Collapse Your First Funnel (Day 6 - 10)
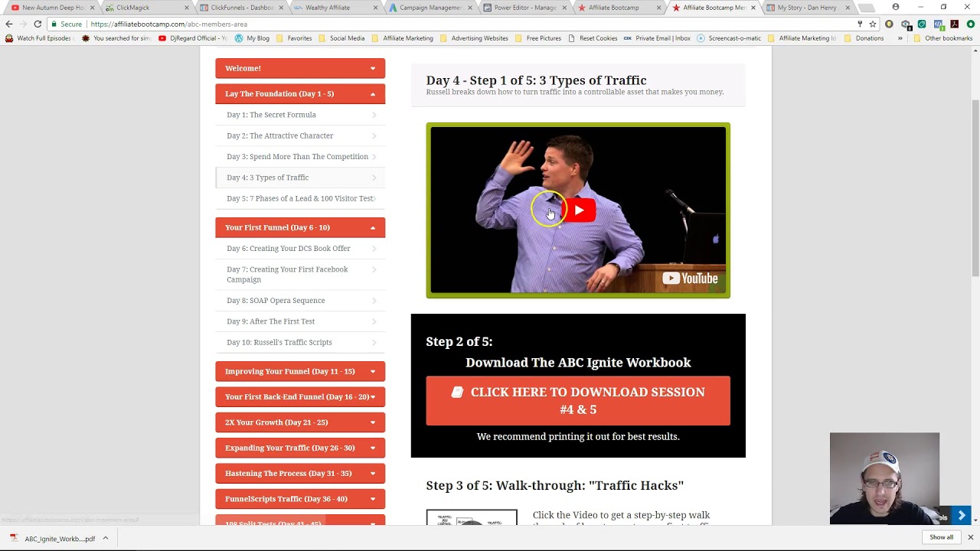The image size is (980, 551). click(300, 227)
